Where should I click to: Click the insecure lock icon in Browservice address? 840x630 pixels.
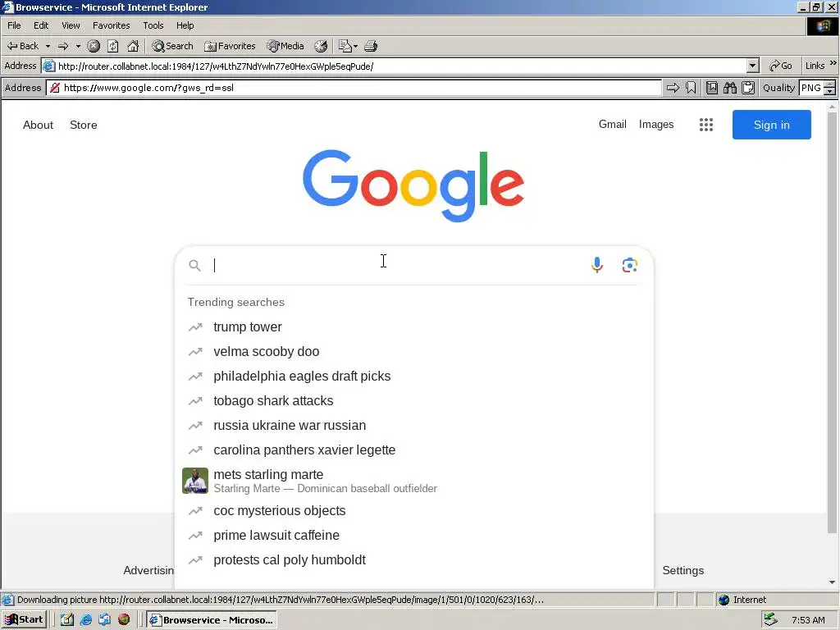tap(55, 88)
